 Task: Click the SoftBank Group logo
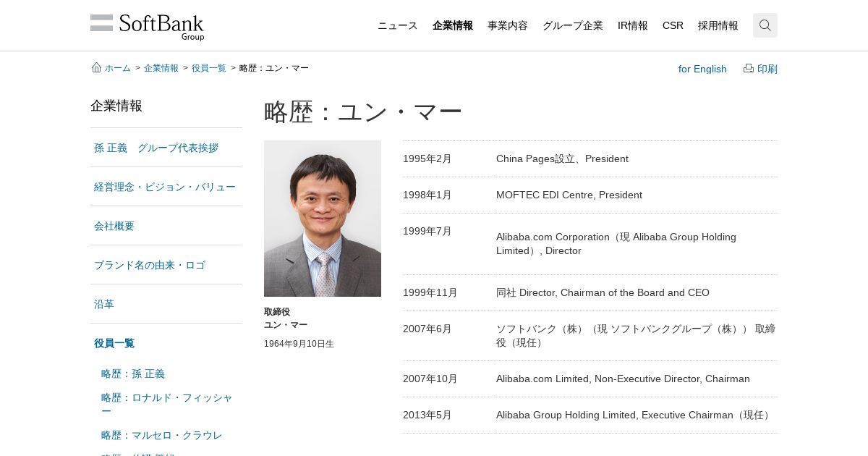148,27
